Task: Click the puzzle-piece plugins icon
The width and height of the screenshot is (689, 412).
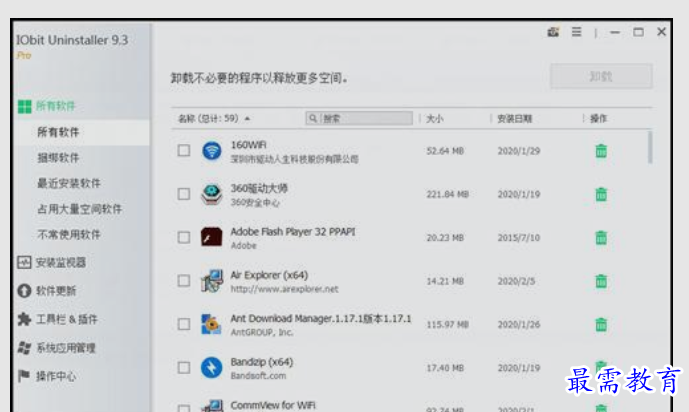Action: coord(24,319)
